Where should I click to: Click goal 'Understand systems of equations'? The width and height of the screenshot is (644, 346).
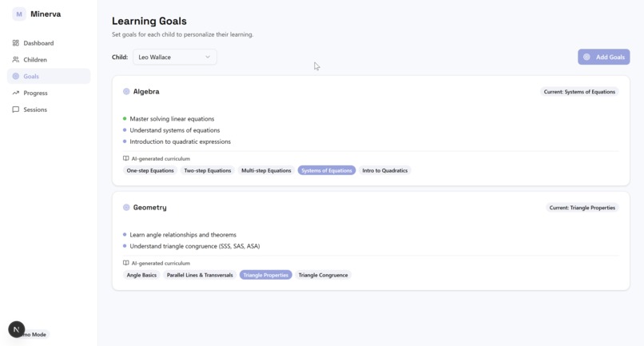(174, 130)
